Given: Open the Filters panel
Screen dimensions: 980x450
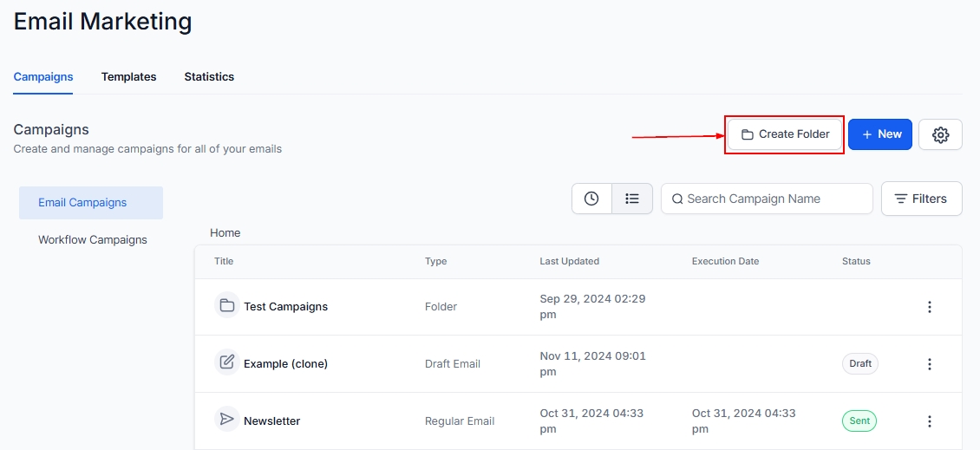Looking at the screenshot, I should (921, 199).
